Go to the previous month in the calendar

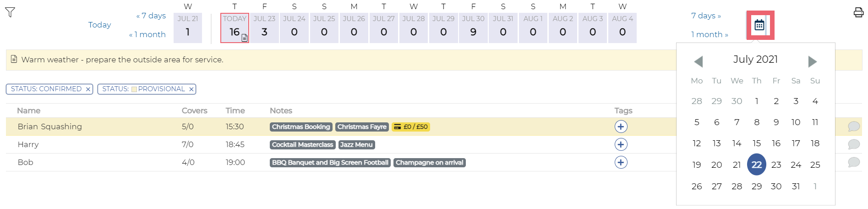698,61
